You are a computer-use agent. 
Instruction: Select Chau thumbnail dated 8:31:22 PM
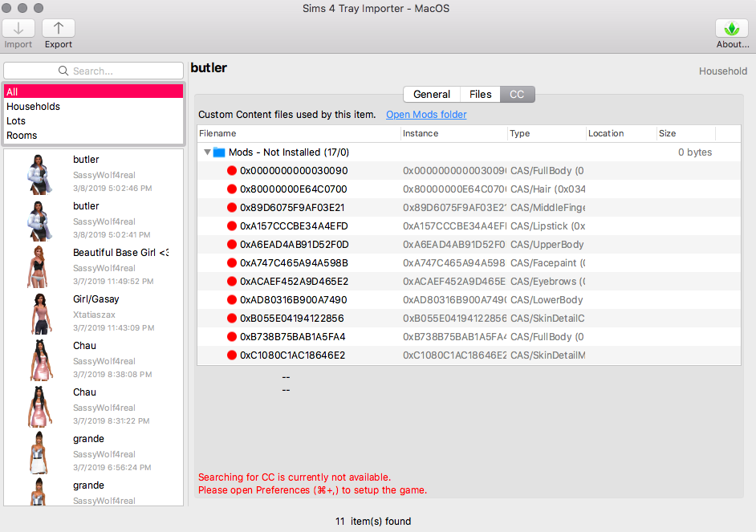(40, 407)
